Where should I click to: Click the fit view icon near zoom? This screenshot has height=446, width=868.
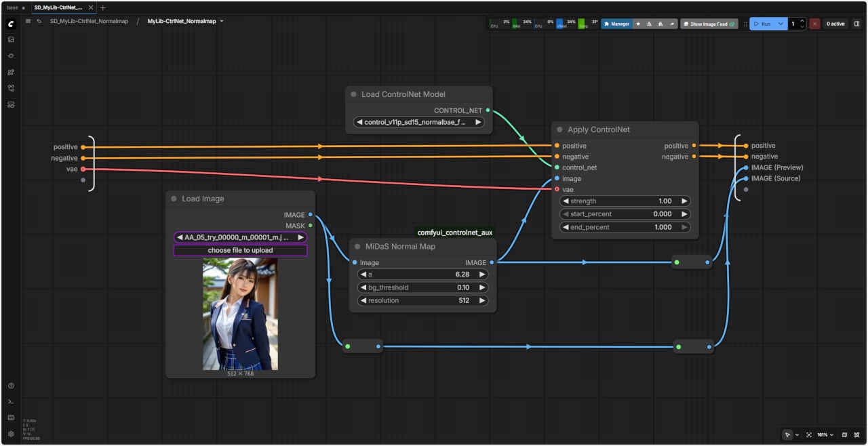809,434
